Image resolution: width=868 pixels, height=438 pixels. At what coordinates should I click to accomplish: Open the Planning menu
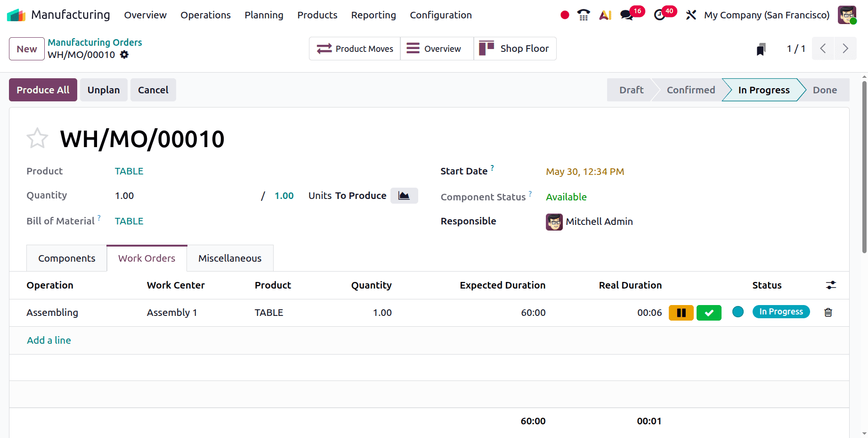pos(264,15)
